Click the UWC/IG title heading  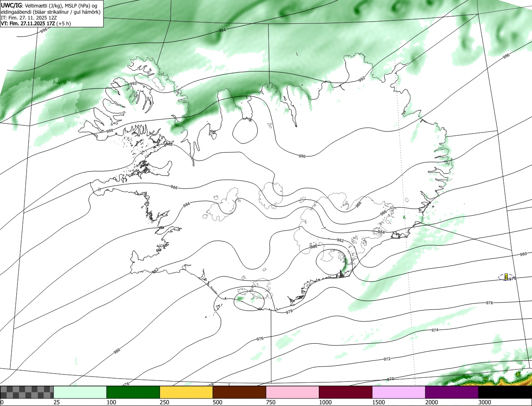point(11,5)
